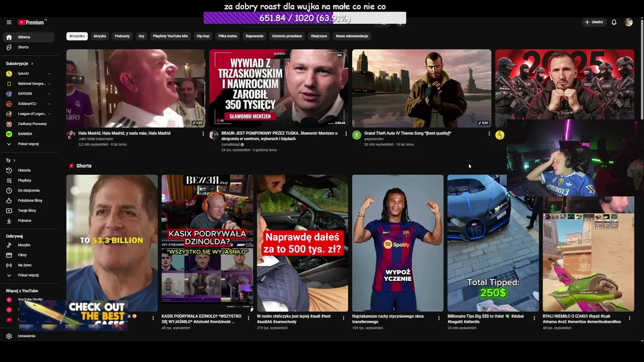Open options for Hala Madrid video
Screen dimensions: 644x362
point(203,134)
